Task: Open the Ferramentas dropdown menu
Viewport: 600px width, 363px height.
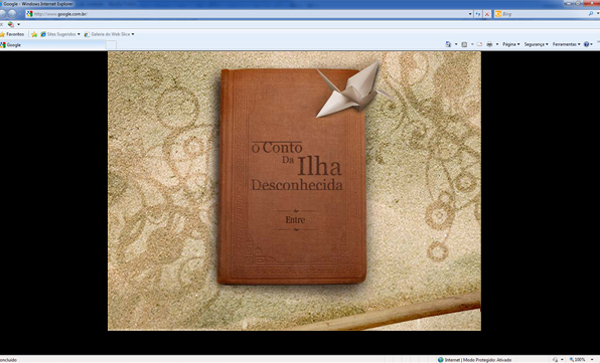Action: pyautogui.click(x=566, y=44)
